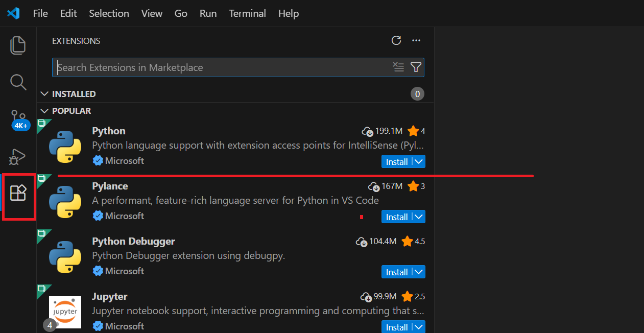The width and height of the screenshot is (644, 333).
Task: Click Microsoft publisher under Python
Action: (x=125, y=161)
